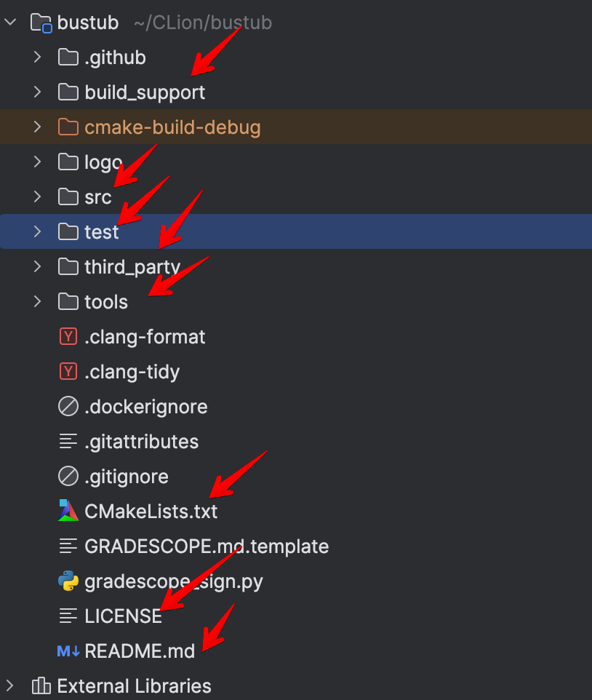Collapse the bustub project root node
Image resolution: width=592 pixels, height=700 pixels.
point(11,22)
